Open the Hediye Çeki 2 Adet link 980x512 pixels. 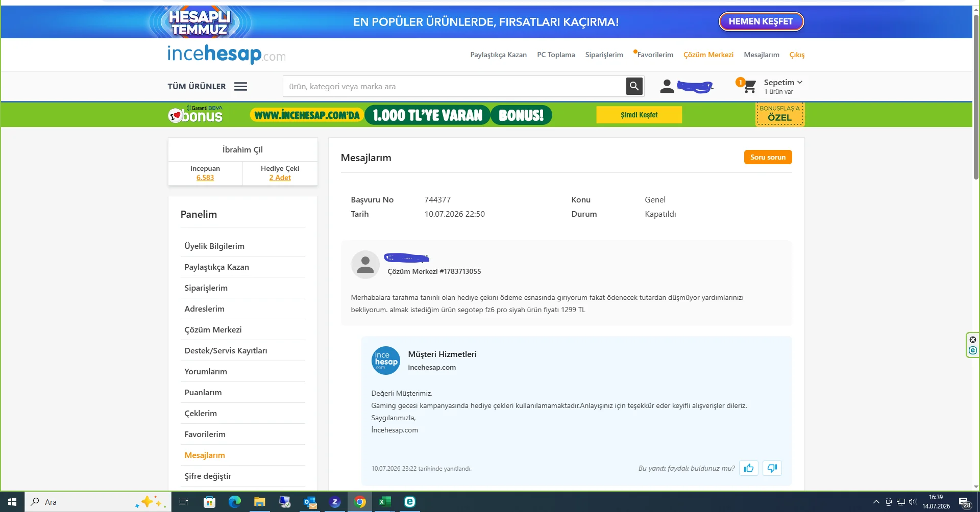pyautogui.click(x=280, y=177)
